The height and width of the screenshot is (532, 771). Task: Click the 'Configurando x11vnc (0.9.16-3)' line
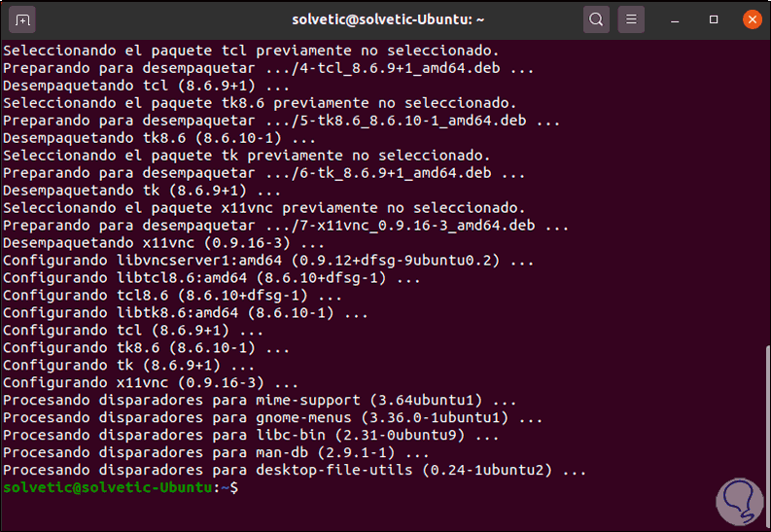click(x=151, y=383)
